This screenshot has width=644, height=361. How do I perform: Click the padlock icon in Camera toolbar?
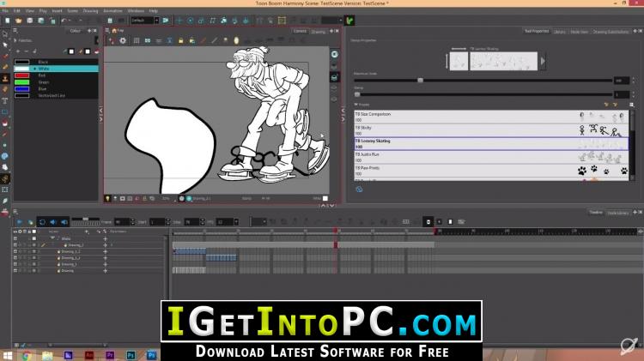click(x=180, y=40)
